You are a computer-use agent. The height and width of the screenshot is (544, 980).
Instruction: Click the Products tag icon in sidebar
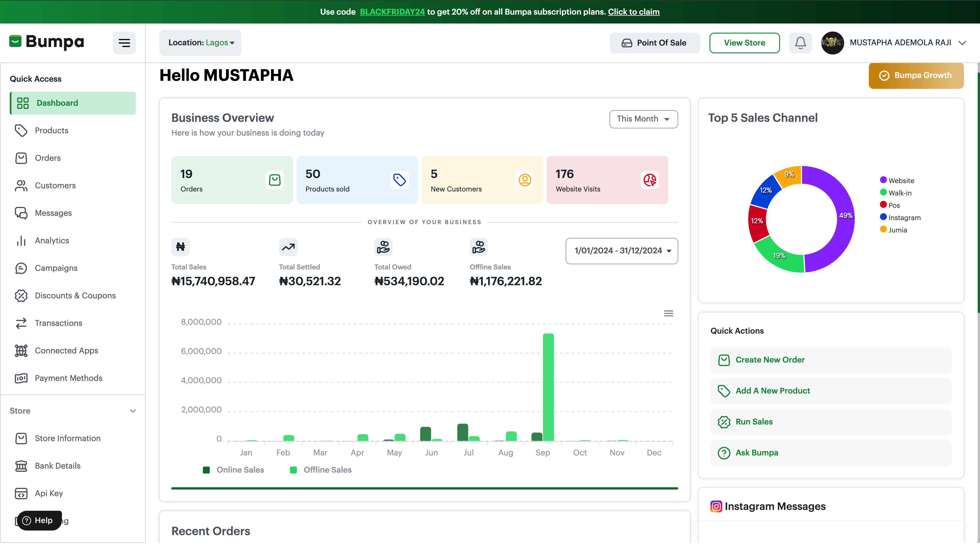pos(21,130)
